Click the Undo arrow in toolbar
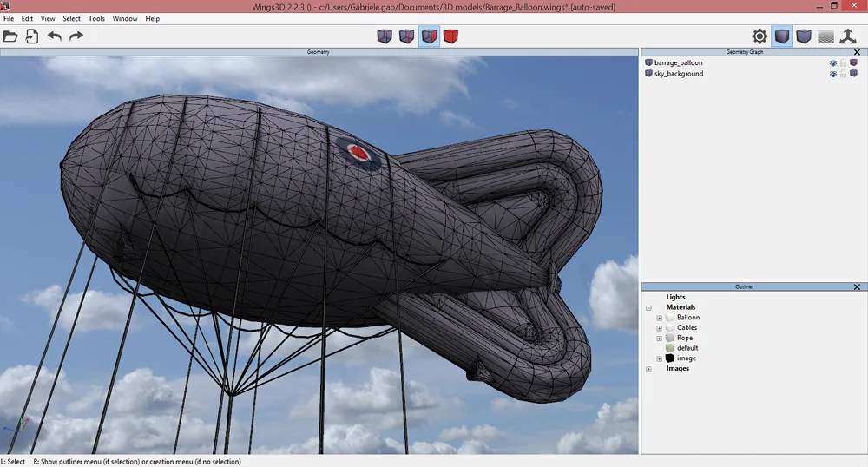The width and height of the screenshot is (868, 467). [55, 36]
